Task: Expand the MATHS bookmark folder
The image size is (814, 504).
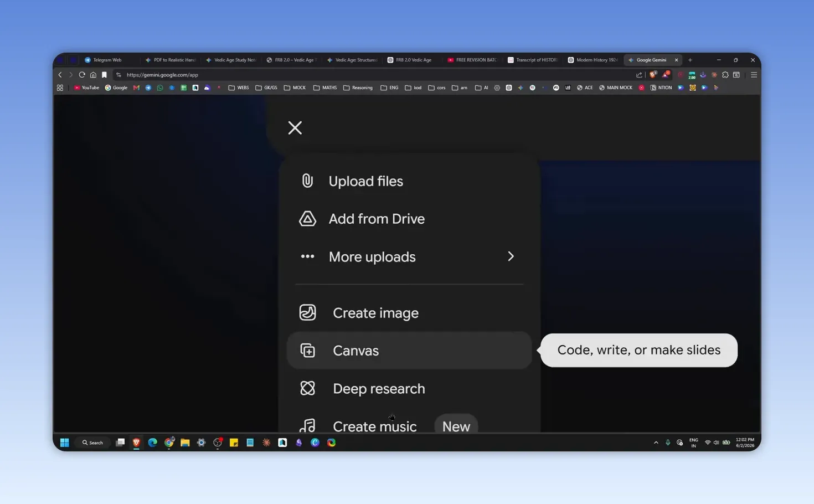Action: pos(325,88)
